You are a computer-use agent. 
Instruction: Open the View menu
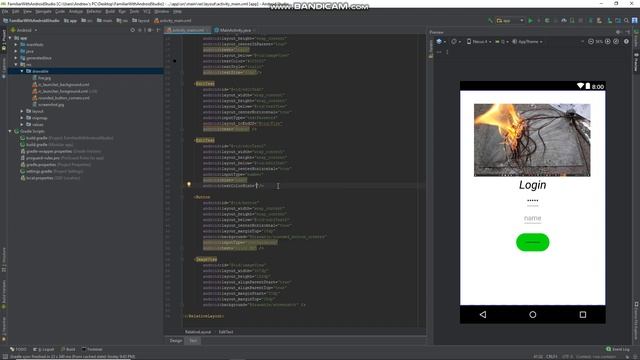click(x=27, y=11)
